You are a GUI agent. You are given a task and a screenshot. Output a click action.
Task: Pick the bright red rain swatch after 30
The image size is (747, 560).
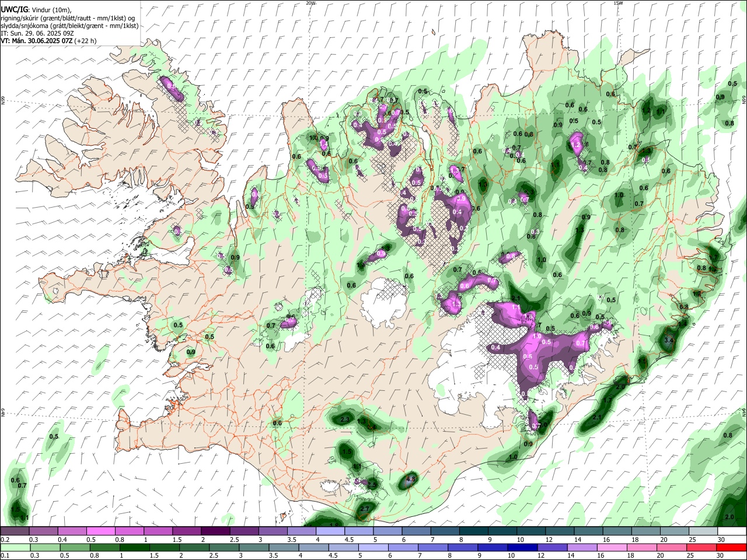[731, 547]
